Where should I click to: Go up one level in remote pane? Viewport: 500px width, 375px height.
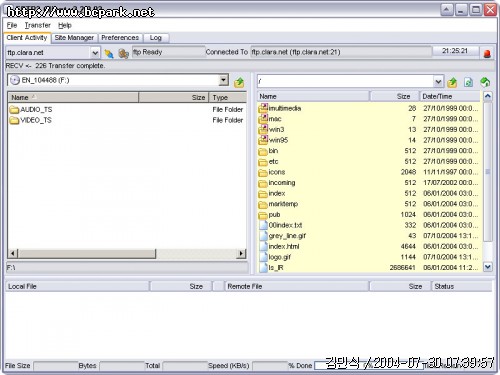tap(452, 82)
